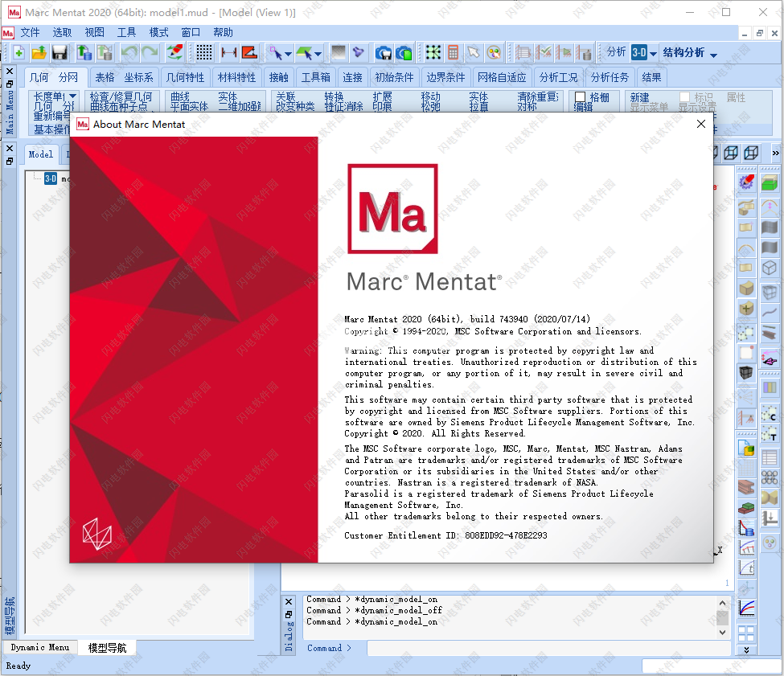Click the contact body T icon
Screen dimensions: 784x676
coord(770,434)
